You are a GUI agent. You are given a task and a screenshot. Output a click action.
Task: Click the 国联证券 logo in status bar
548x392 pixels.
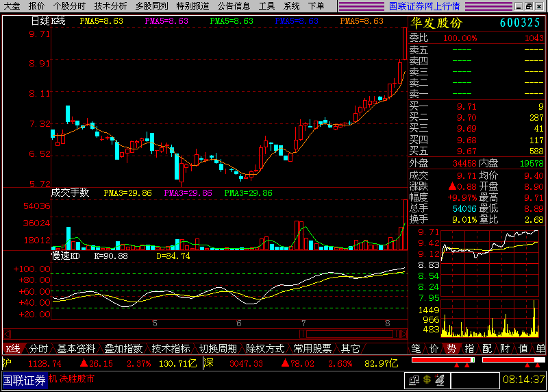coord(23,379)
